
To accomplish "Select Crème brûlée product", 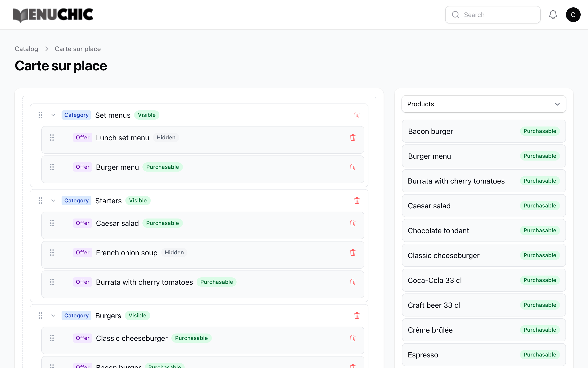I will point(483,330).
